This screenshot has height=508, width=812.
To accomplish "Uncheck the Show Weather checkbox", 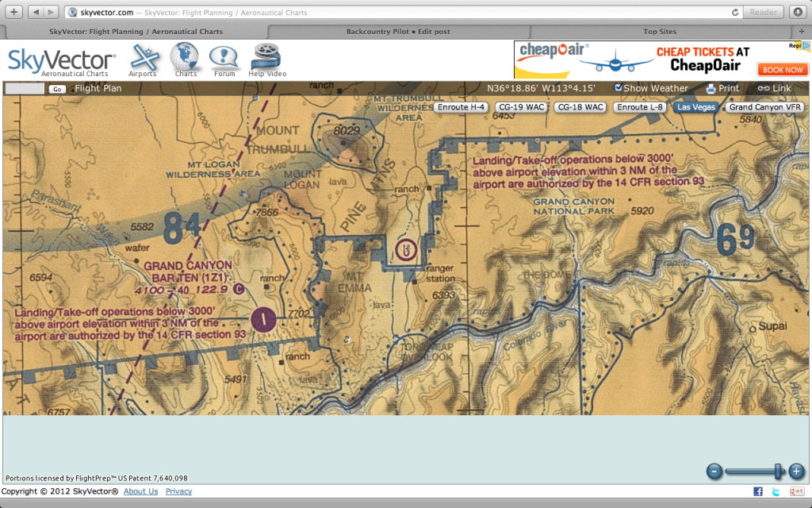I will (x=619, y=88).
